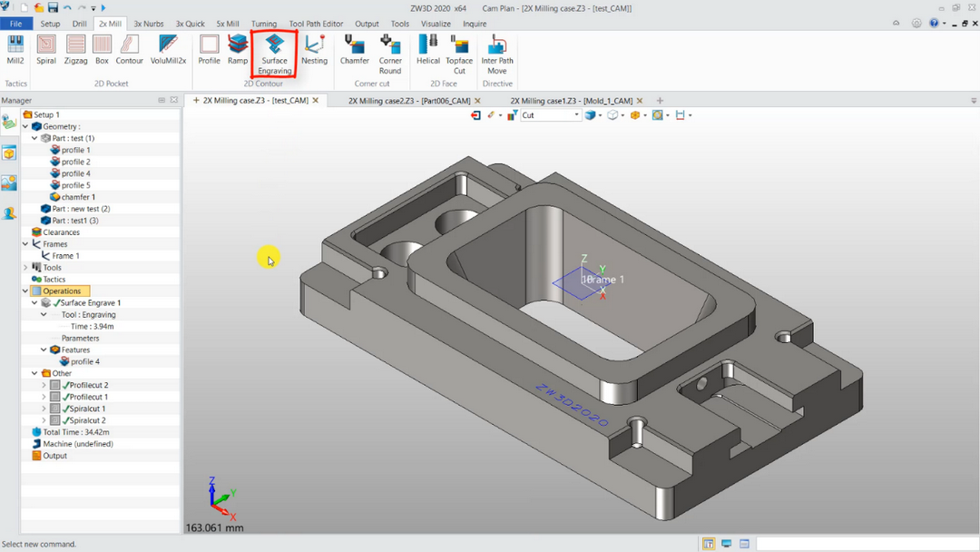This screenshot has height=552, width=980.
Task: Click the Surface Engraving tool
Action: pos(274,54)
